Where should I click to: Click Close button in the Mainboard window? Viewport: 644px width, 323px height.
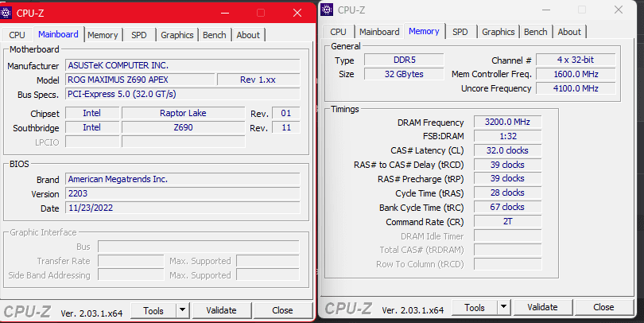pos(282,310)
